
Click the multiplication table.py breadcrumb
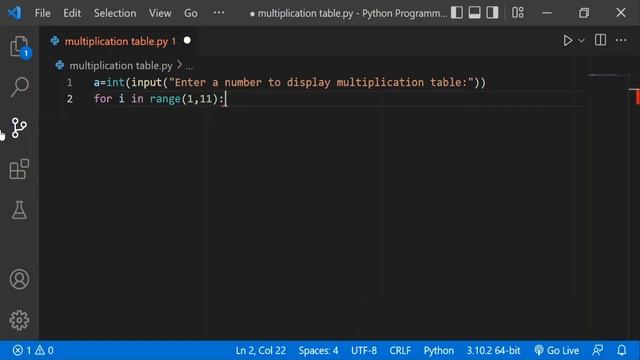120,66
